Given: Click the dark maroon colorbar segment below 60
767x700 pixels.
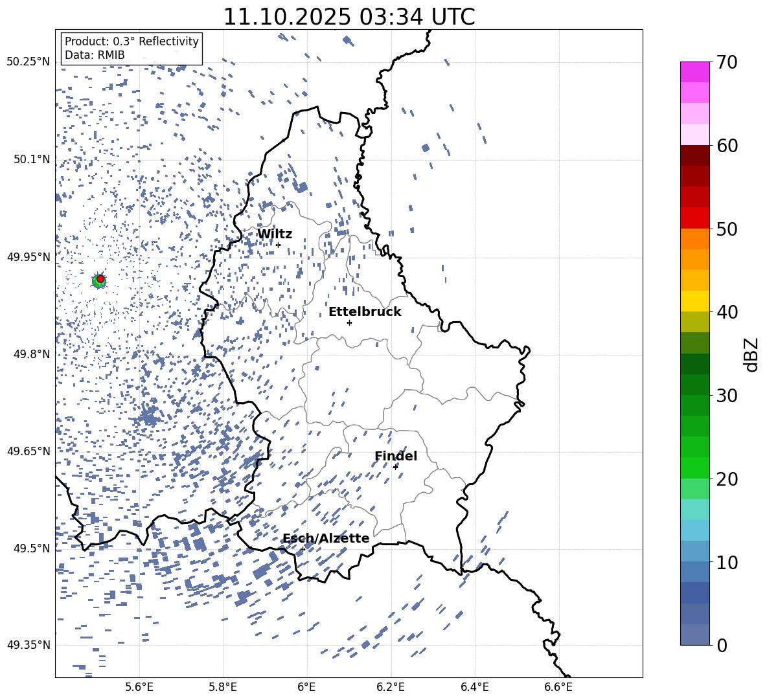Looking at the screenshot, I should 694,155.
